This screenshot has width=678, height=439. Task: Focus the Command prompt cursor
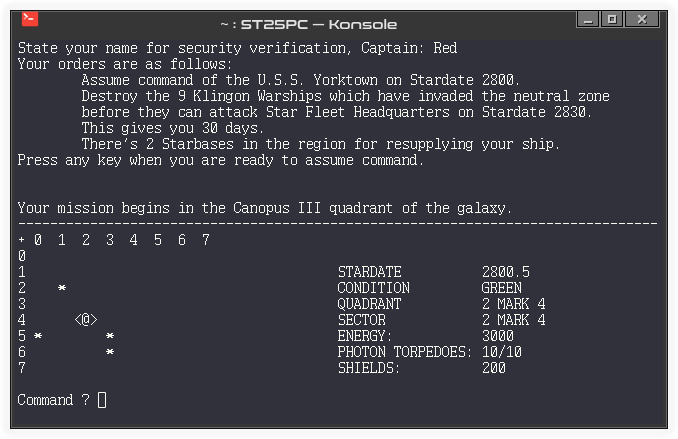[102, 400]
